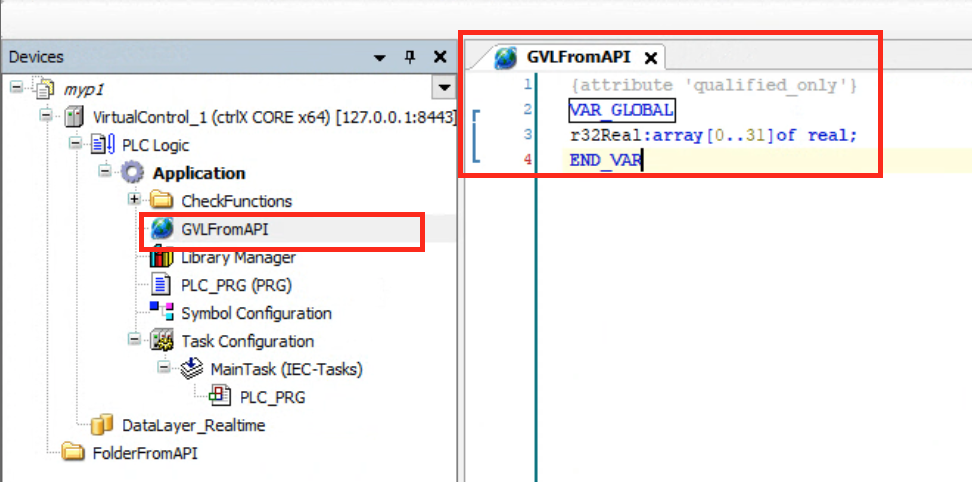Open the Devices panel window position dropdown

coord(380,58)
